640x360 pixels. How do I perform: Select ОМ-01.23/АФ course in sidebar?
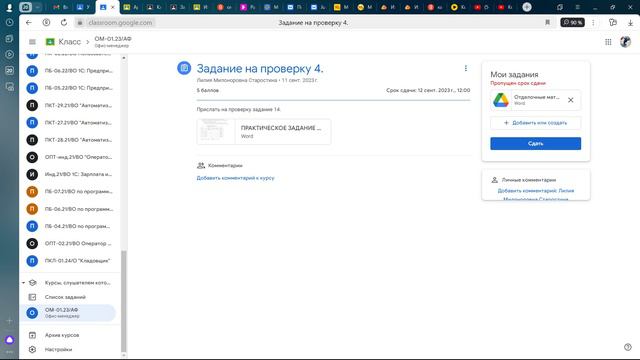coord(69,313)
